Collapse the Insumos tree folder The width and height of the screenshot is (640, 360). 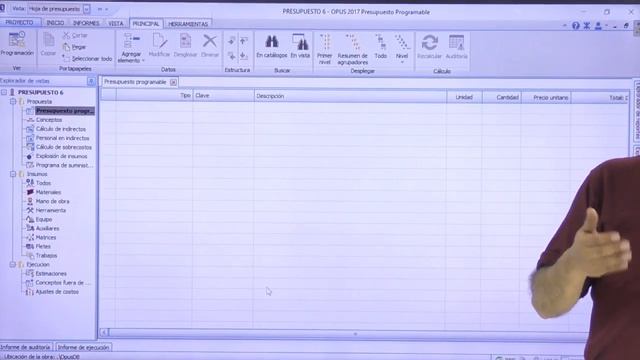pyautogui.click(x=13, y=174)
